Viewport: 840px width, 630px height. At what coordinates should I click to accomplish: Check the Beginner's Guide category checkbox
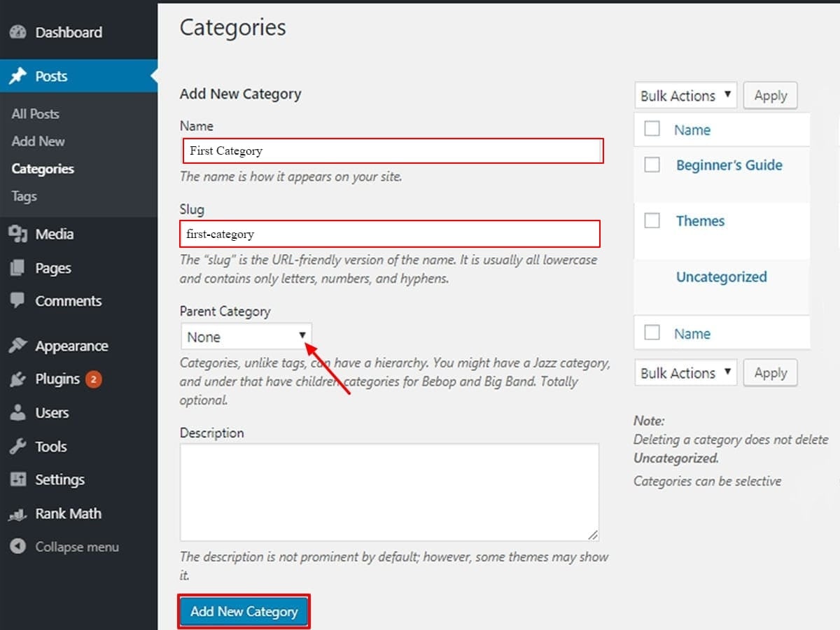coord(652,165)
